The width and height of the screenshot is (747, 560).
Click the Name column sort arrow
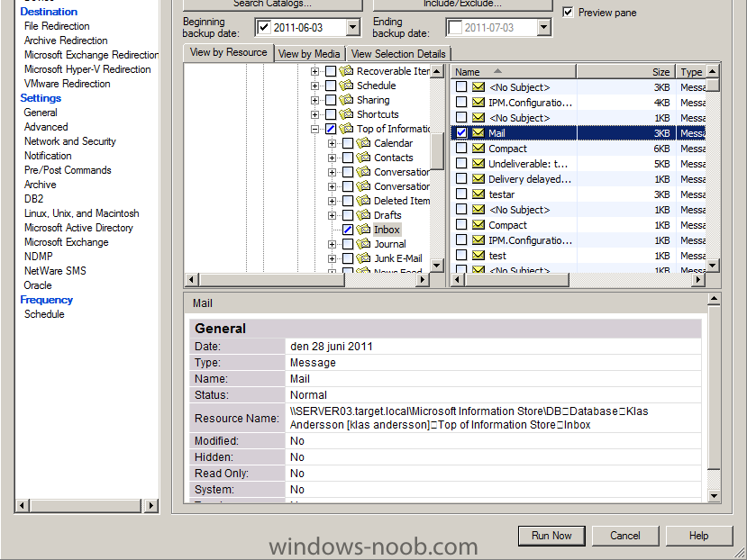497,71
